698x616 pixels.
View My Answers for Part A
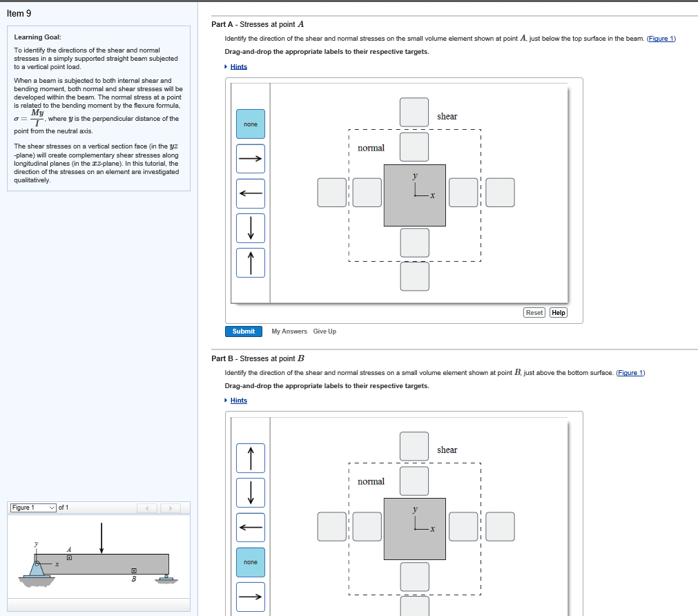tap(289, 331)
